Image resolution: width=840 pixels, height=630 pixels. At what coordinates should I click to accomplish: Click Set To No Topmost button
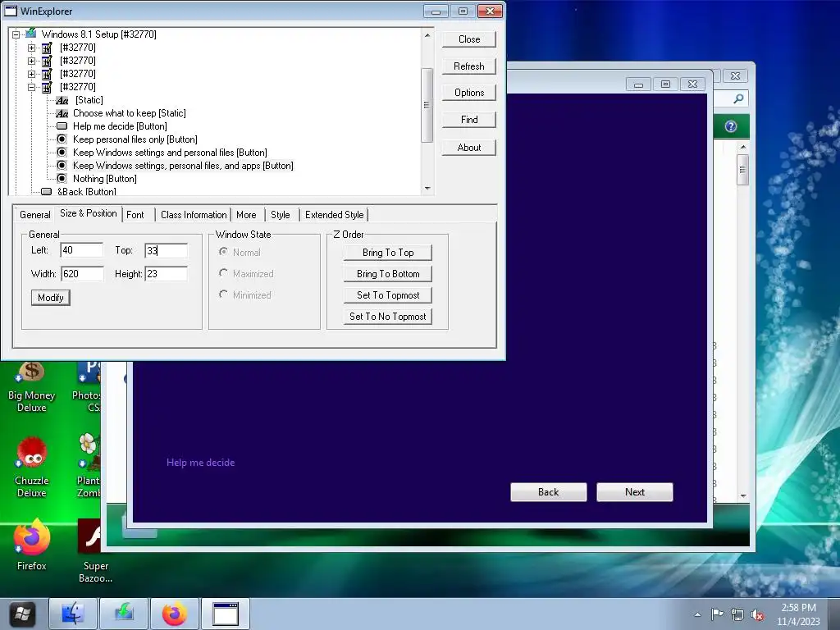pyautogui.click(x=388, y=317)
